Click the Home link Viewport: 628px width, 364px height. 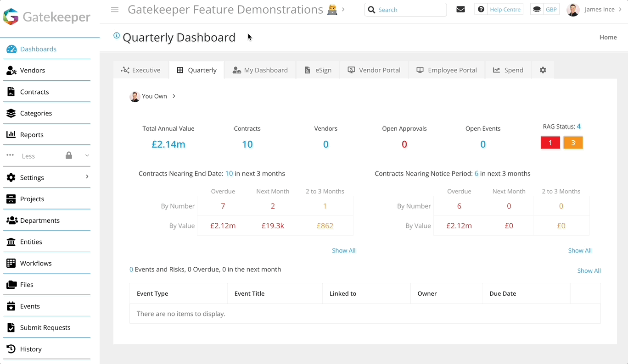[608, 37]
